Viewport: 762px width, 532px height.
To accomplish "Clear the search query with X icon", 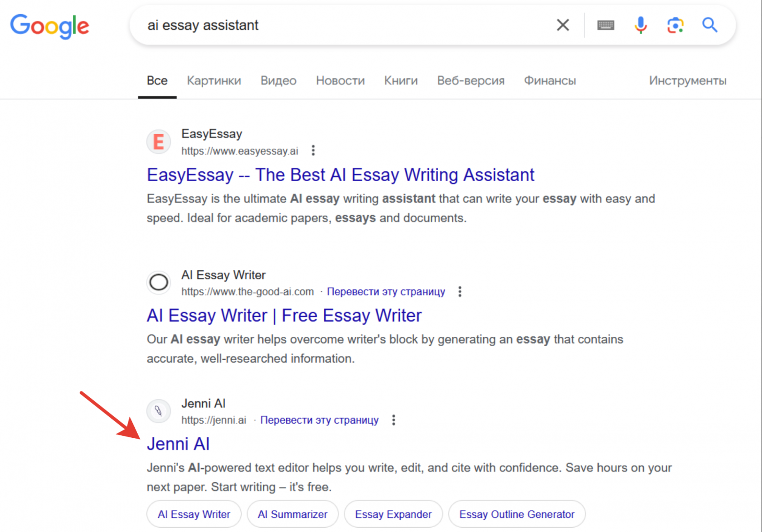I will 563,25.
